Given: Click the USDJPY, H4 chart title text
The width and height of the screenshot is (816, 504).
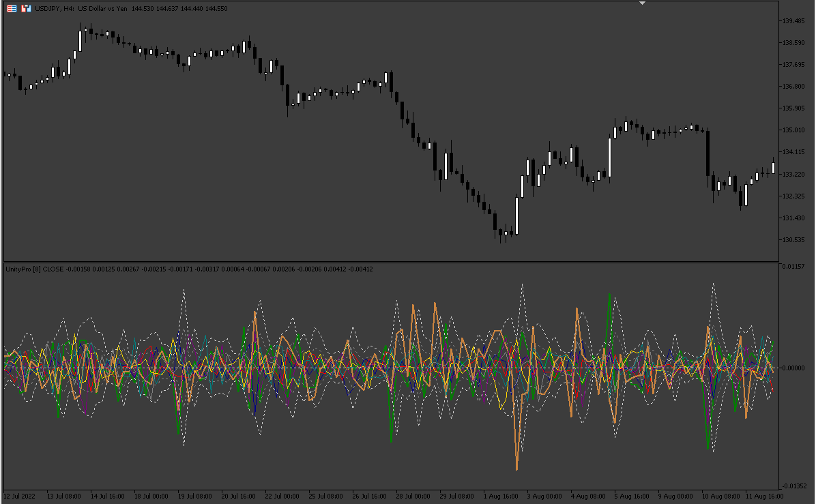Looking at the screenshot, I should 54,8.
